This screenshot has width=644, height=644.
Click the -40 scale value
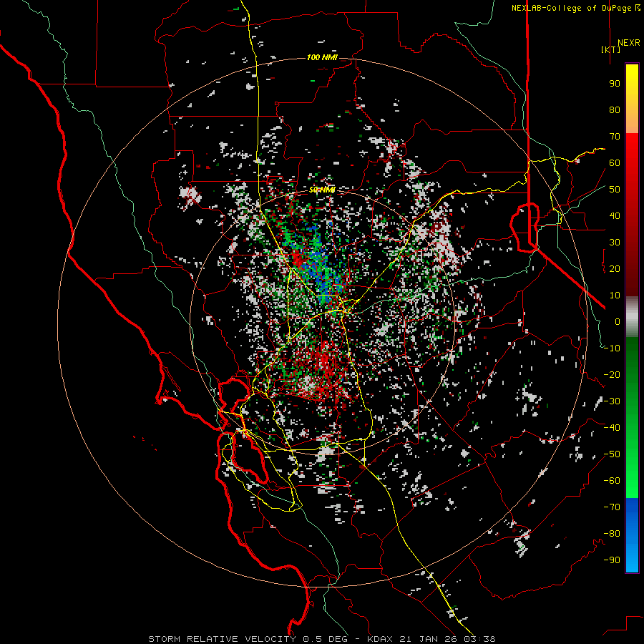click(612, 428)
